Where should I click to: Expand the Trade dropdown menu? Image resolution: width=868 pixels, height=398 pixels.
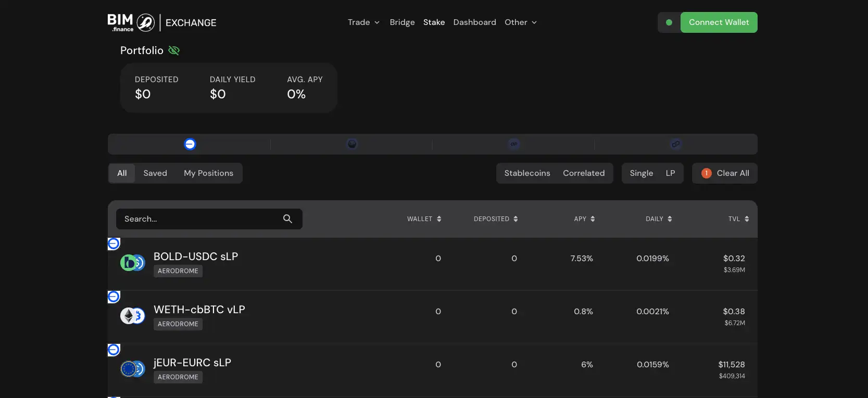(363, 22)
